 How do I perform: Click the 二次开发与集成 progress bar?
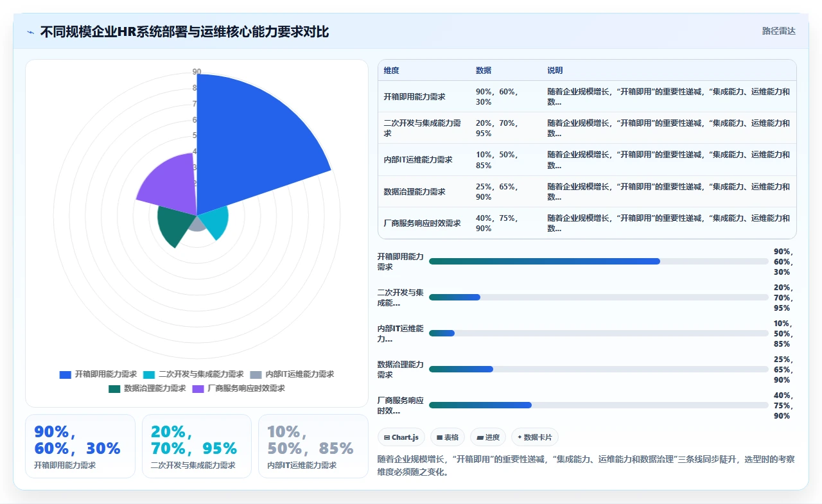(x=599, y=297)
